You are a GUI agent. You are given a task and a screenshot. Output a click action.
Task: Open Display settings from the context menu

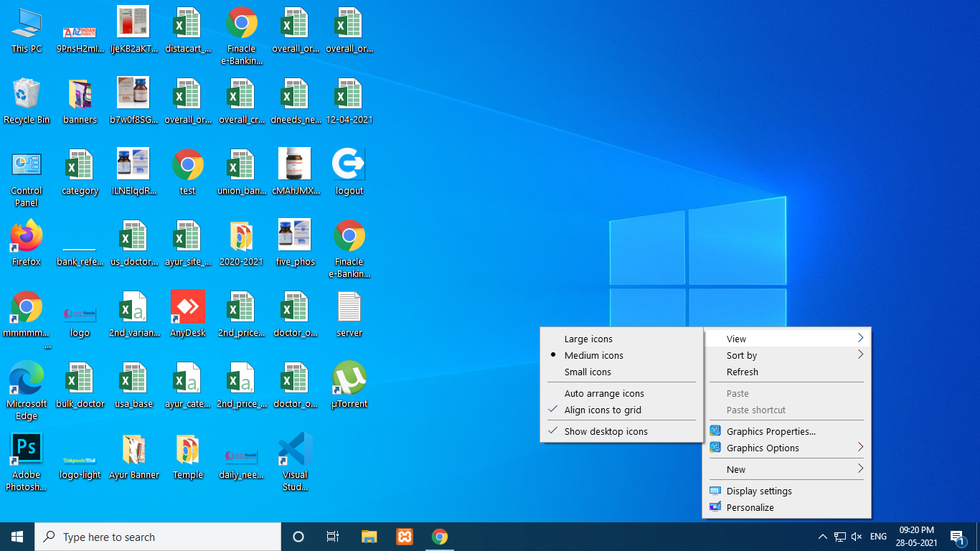point(759,491)
